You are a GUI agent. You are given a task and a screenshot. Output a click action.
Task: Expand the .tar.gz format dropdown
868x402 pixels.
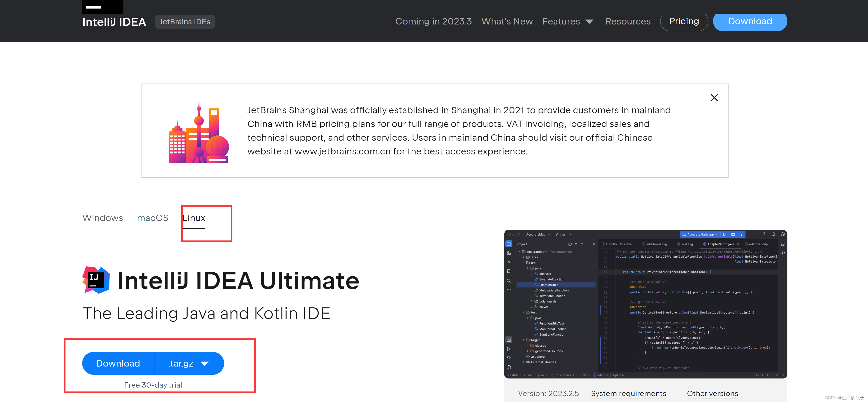click(189, 363)
